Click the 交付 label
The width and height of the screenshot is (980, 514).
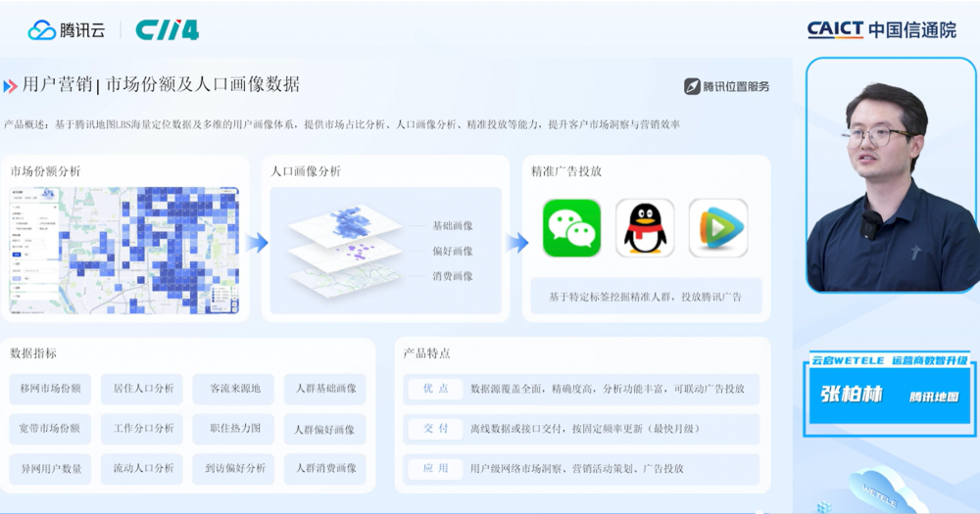[436, 429]
